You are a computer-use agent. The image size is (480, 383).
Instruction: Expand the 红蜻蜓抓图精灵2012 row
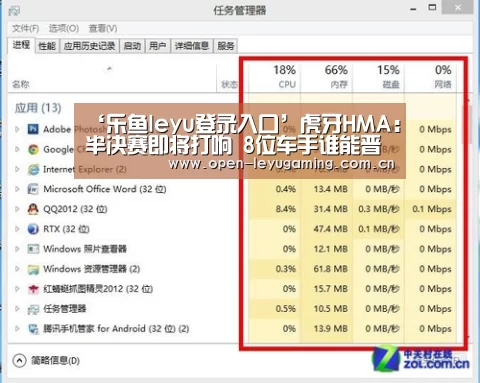point(17,289)
